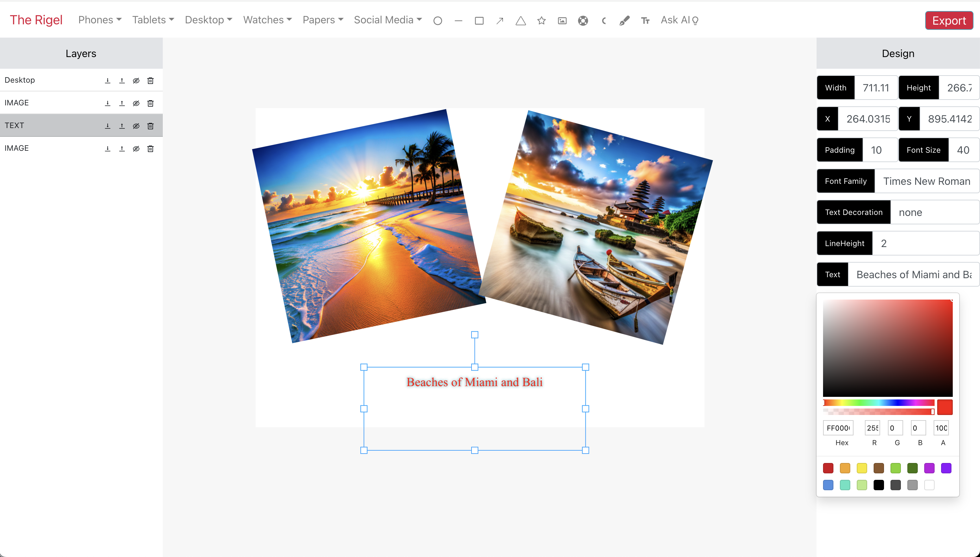Image resolution: width=980 pixels, height=557 pixels.
Task: Open the Watches menu
Action: pyautogui.click(x=267, y=20)
